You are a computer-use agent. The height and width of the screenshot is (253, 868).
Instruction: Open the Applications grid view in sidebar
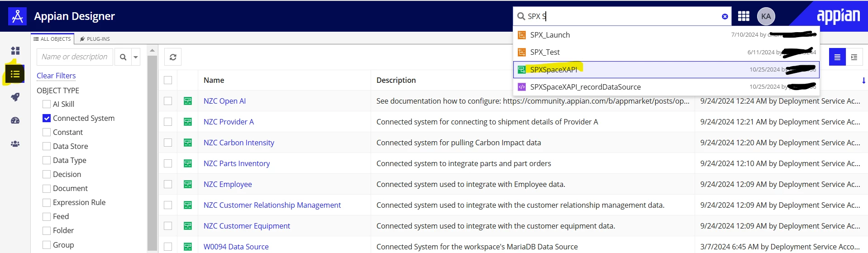15,51
